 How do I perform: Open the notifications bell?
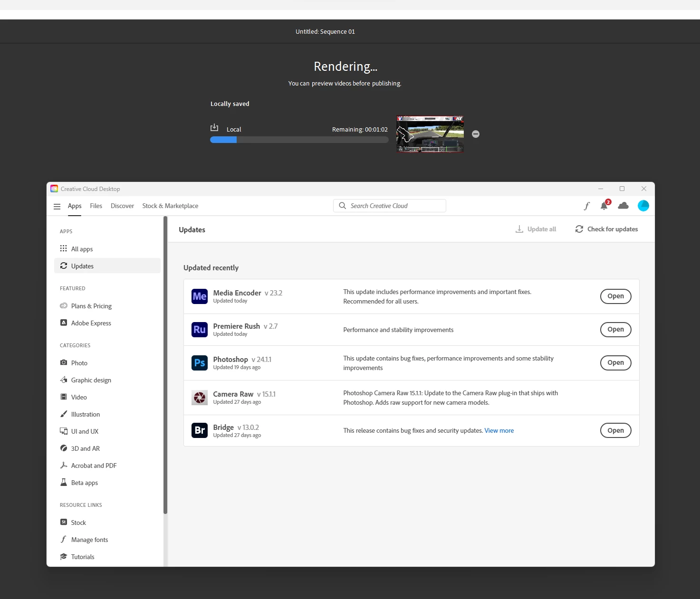click(604, 205)
